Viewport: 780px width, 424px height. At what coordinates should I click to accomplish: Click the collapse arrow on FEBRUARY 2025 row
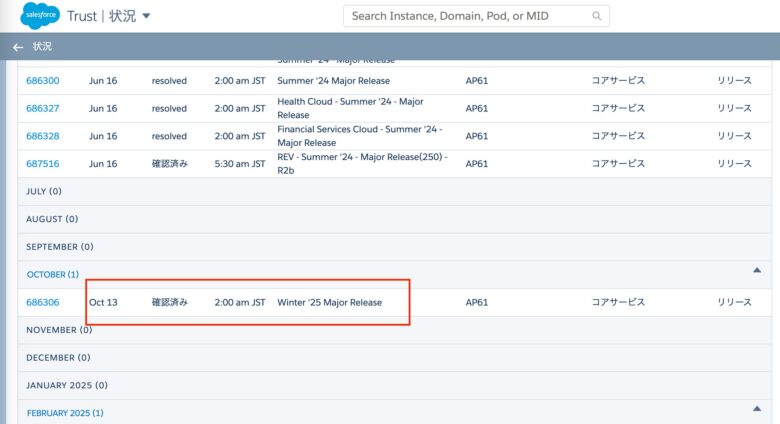tap(757, 409)
